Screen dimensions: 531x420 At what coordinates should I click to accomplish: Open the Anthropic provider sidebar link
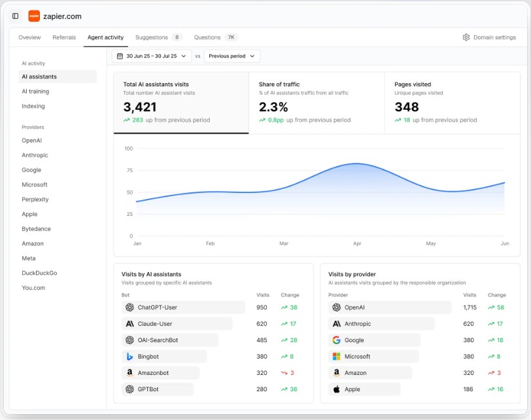35,155
